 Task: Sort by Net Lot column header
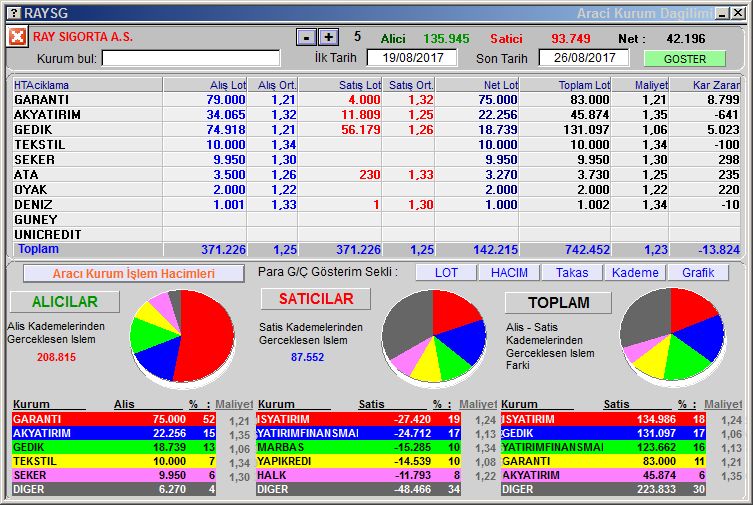[x=477, y=85]
